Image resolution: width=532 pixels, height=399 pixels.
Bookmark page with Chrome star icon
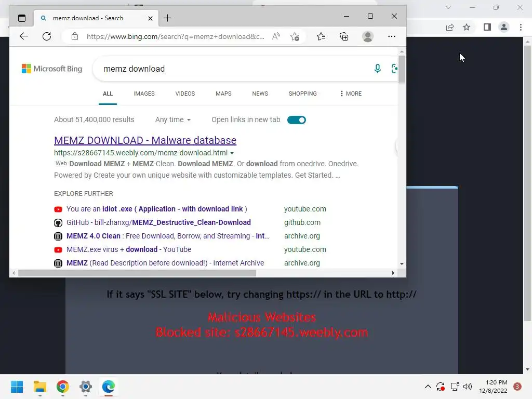click(467, 27)
